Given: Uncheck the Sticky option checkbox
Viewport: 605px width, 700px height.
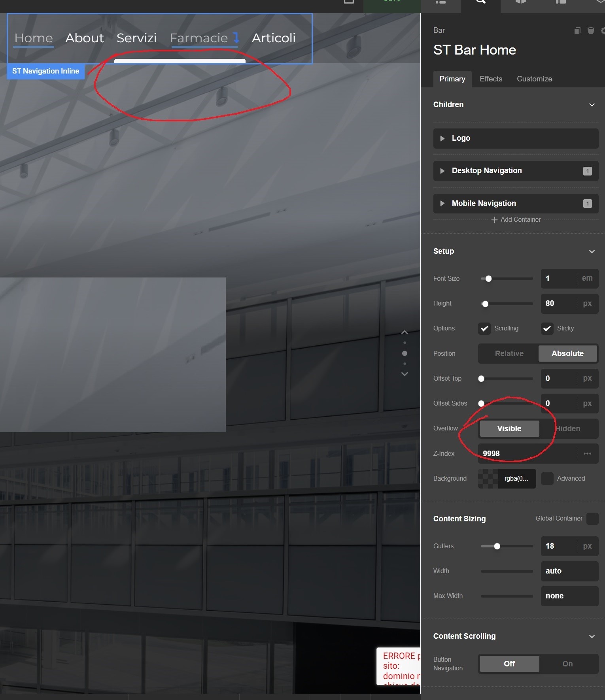Looking at the screenshot, I should 547,328.
